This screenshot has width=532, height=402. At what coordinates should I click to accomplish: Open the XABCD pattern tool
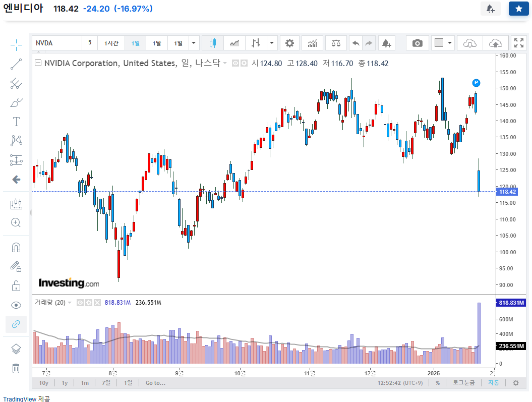(16, 140)
